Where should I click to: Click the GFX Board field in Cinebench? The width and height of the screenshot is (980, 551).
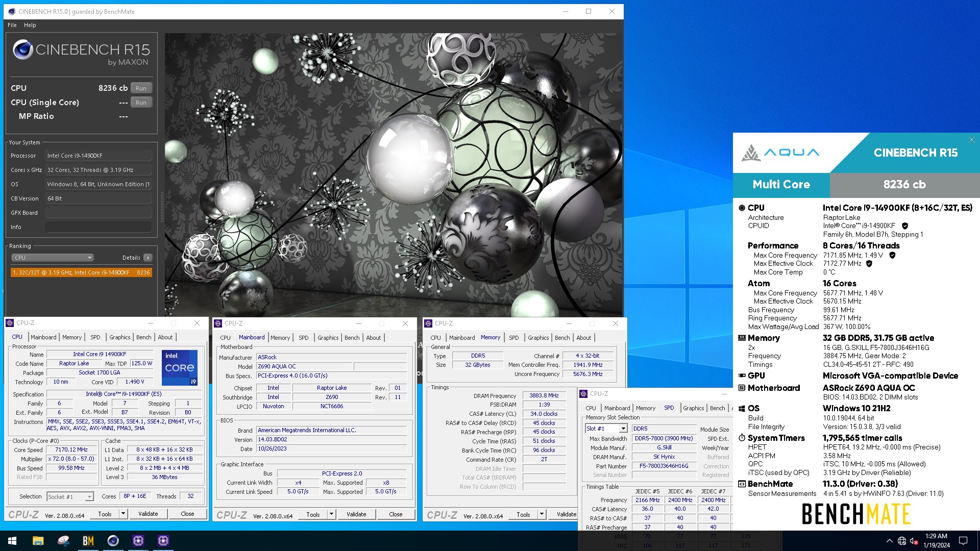pos(99,213)
